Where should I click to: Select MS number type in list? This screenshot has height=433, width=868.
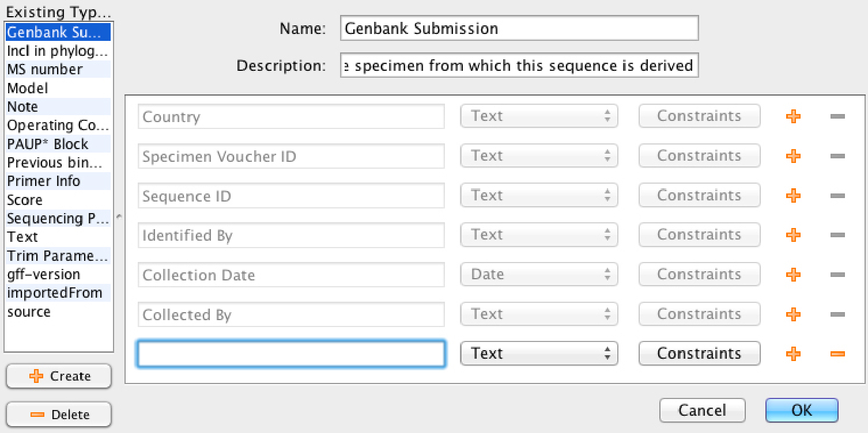pyautogui.click(x=58, y=70)
